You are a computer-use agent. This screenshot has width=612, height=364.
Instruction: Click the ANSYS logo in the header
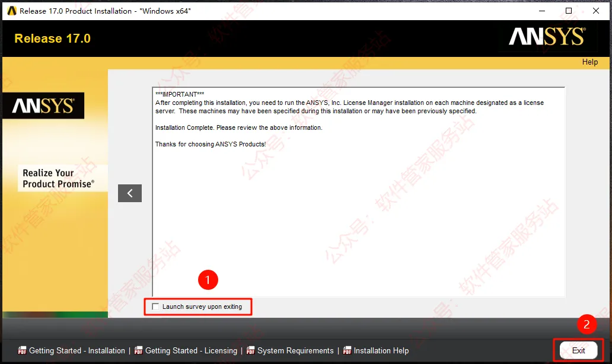pyautogui.click(x=547, y=37)
